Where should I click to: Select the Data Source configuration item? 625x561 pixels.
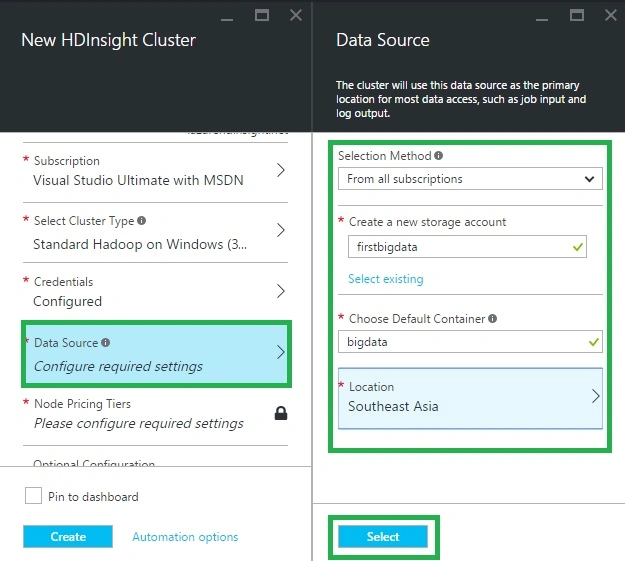tap(156, 354)
